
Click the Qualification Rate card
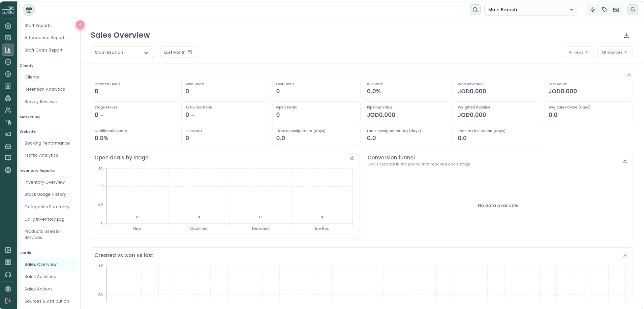[134, 135]
